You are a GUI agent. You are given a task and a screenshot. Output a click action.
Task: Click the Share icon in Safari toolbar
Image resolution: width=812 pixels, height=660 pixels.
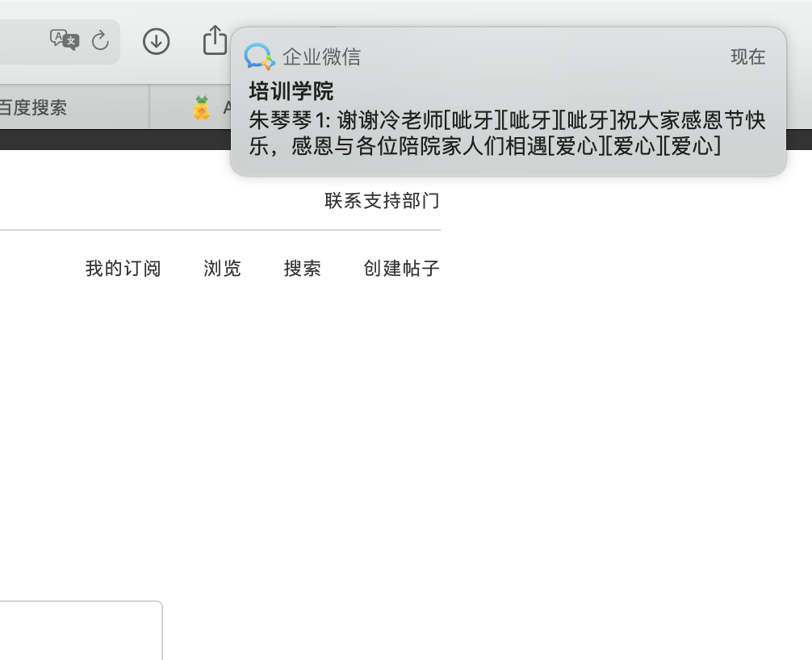click(215, 40)
